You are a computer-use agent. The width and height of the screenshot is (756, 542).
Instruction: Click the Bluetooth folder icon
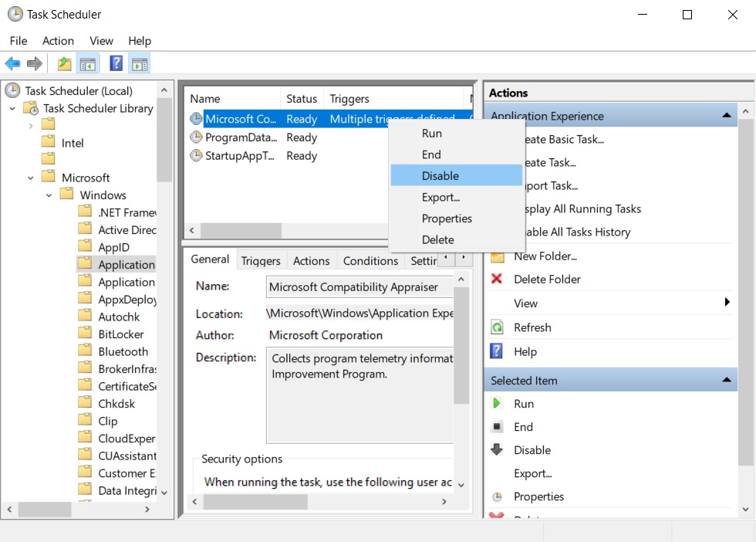[x=85, y=350]
